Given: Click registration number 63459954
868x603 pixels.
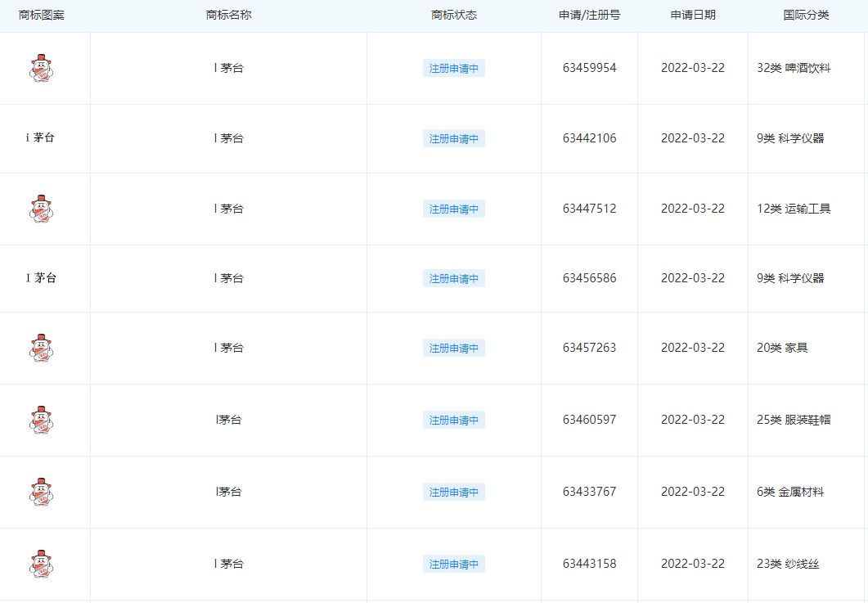Looking at the screenshot, I should [x=590, y=68].
